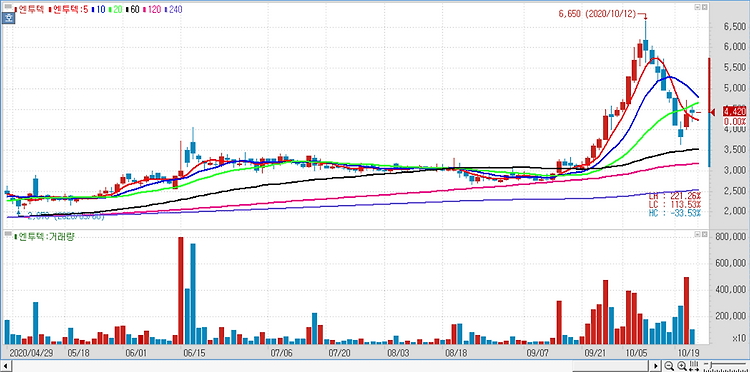
Task: Click the candle spacing adjust icon
Action: (694, 366)
